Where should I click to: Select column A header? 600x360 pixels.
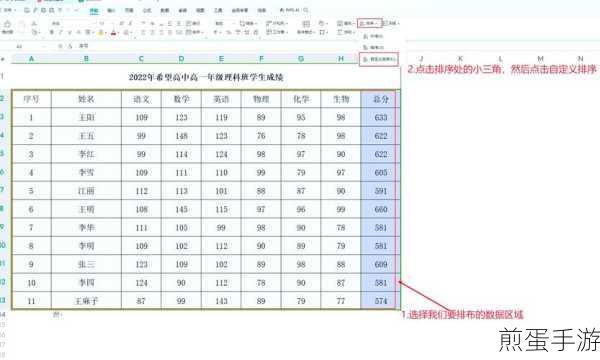click(x=31, y=59)
